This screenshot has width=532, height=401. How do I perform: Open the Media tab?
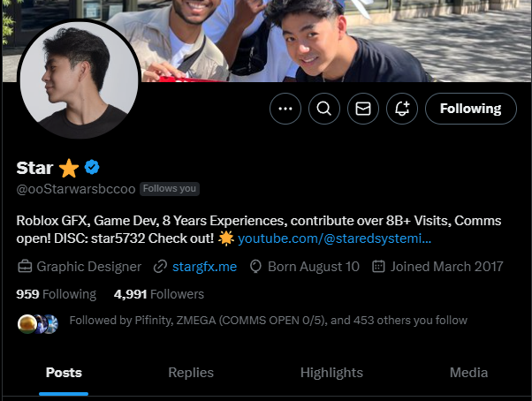[468, 373]
